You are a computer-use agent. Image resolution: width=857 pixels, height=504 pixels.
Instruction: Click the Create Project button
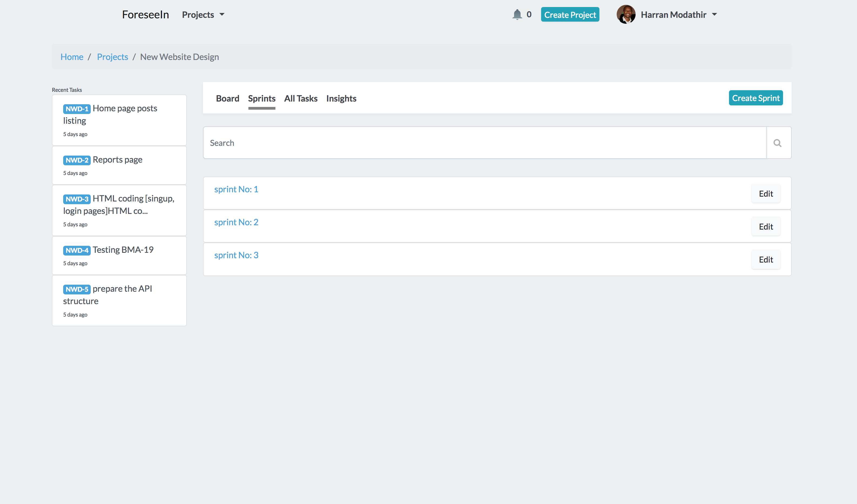click(570, 15)
